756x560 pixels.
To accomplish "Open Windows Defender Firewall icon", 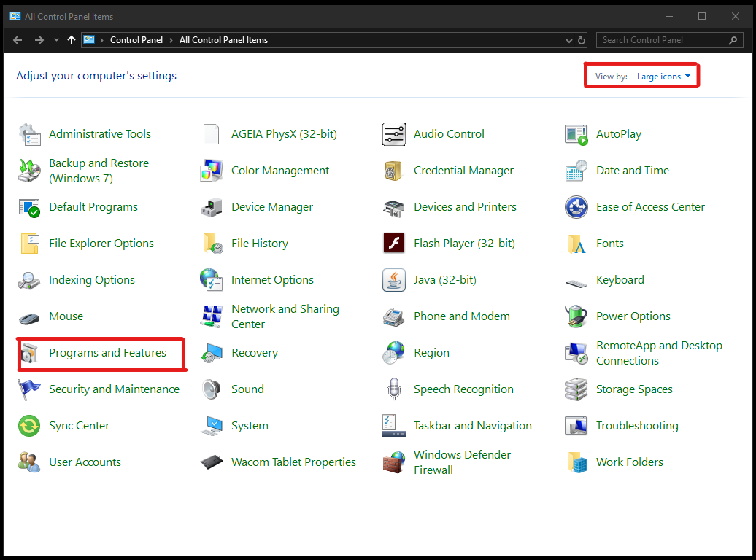I will (394, 462).
